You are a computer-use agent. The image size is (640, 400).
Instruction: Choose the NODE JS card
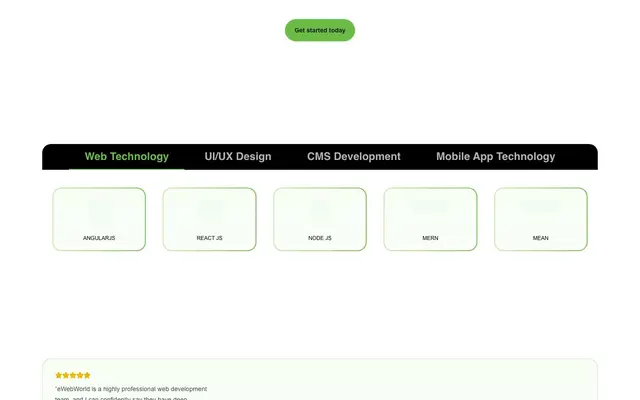click(320, 219)
